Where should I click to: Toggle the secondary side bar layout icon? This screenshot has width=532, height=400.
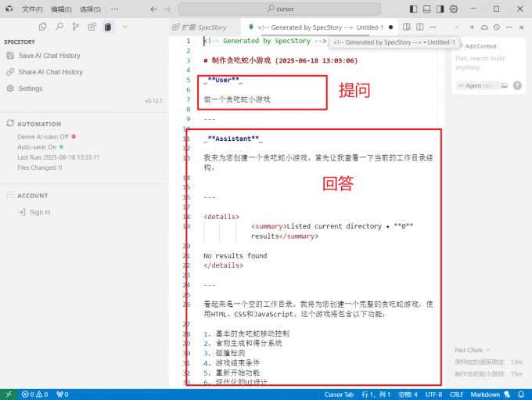[440, 9]
